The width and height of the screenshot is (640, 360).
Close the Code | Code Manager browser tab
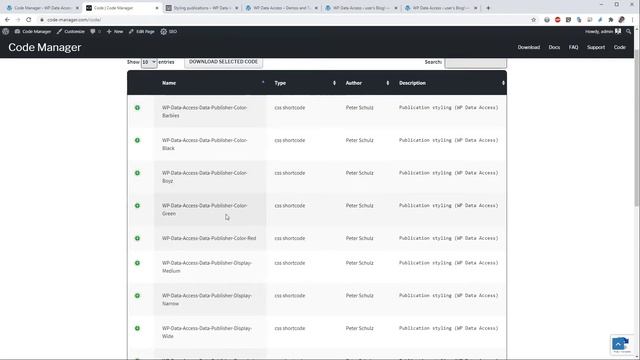pos(157,8)
